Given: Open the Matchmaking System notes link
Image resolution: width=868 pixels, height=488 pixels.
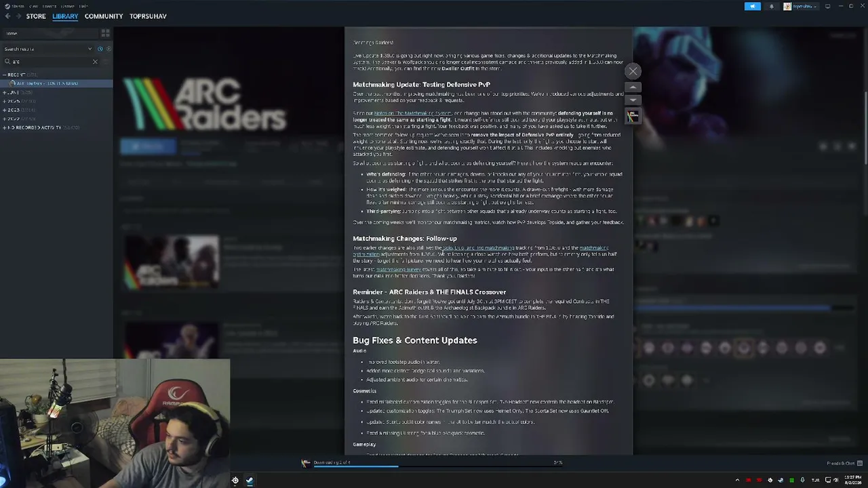Looking at the screenshot, I should [412, 113].
